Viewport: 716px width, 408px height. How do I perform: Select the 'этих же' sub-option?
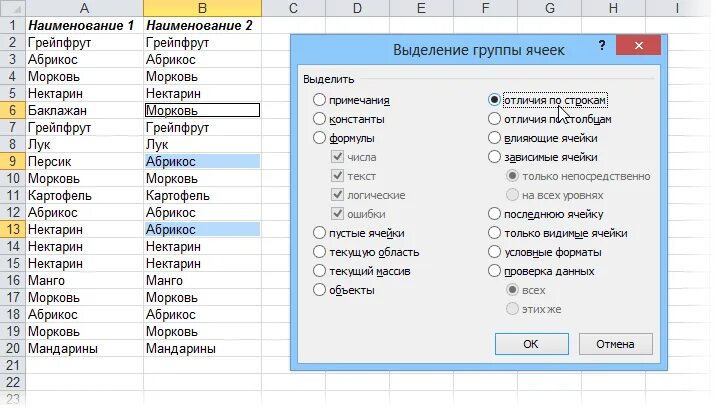(512, 309)
